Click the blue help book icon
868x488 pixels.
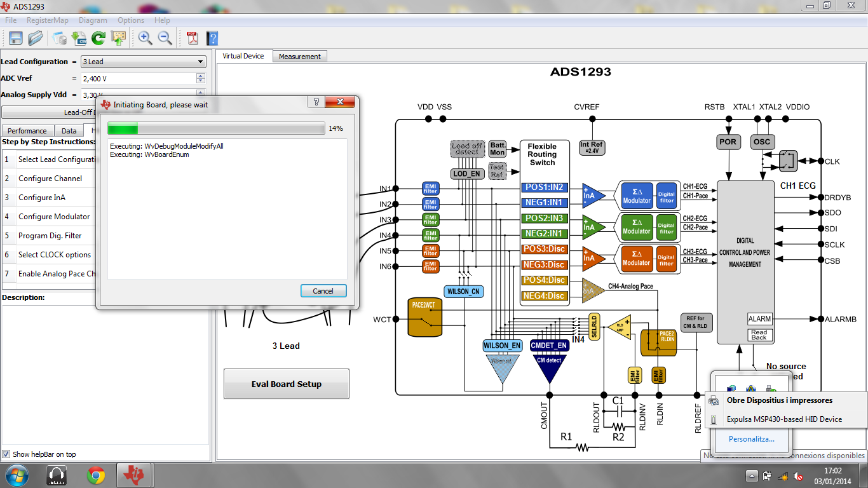(x=212, y=38)
